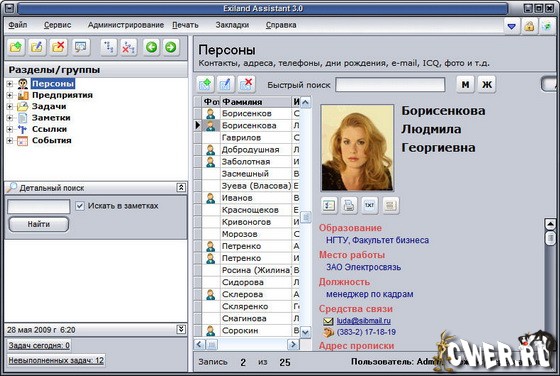This screenshot has width=560, height=376.
Task: Click the expand tree nodes icon
Action: pos(109,47)
